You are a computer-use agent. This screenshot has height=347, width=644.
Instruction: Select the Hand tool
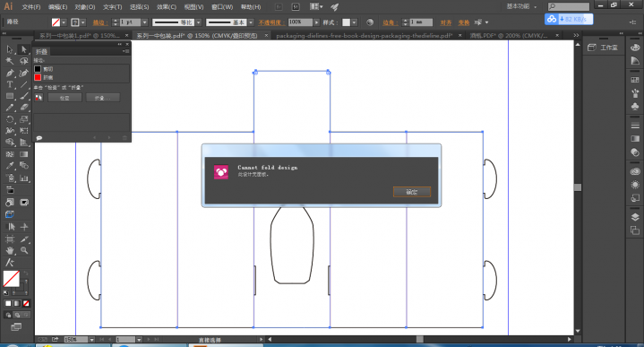(x=10, y=250)
